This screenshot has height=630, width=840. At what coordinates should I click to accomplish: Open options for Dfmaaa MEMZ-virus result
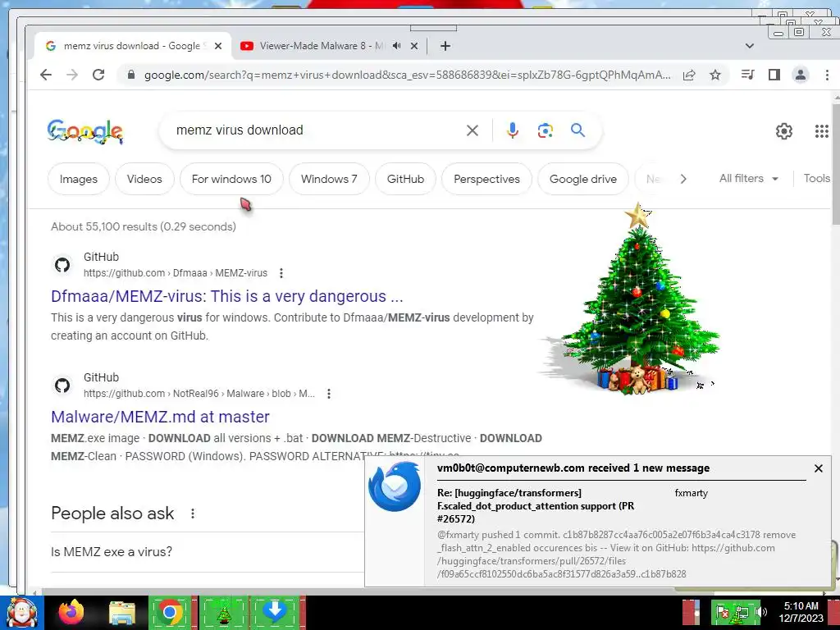[281, 273]
